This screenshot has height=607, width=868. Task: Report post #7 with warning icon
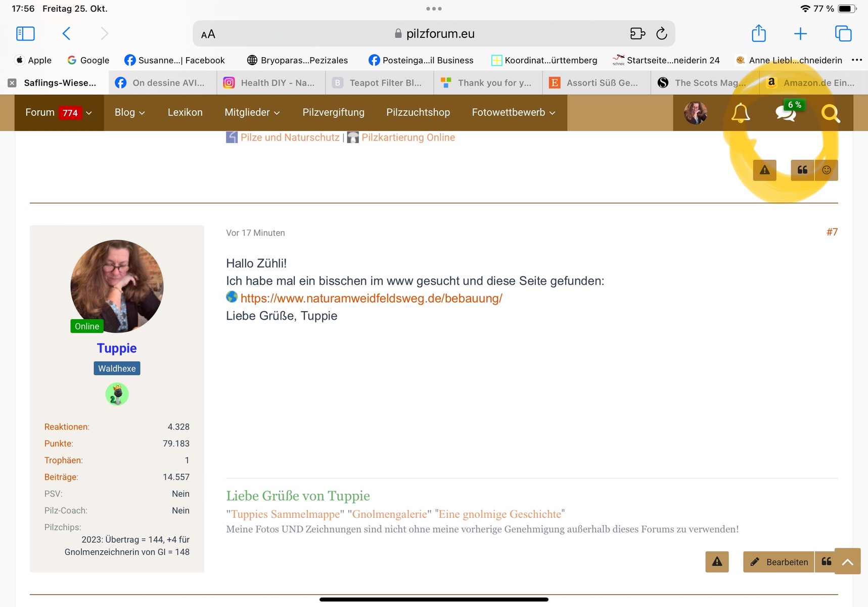tap(717, 561)
